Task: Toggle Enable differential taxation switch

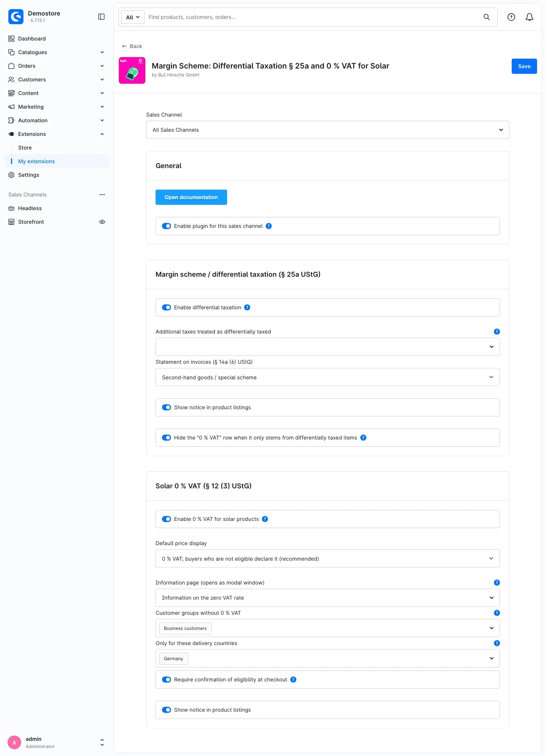Action: 167,307
